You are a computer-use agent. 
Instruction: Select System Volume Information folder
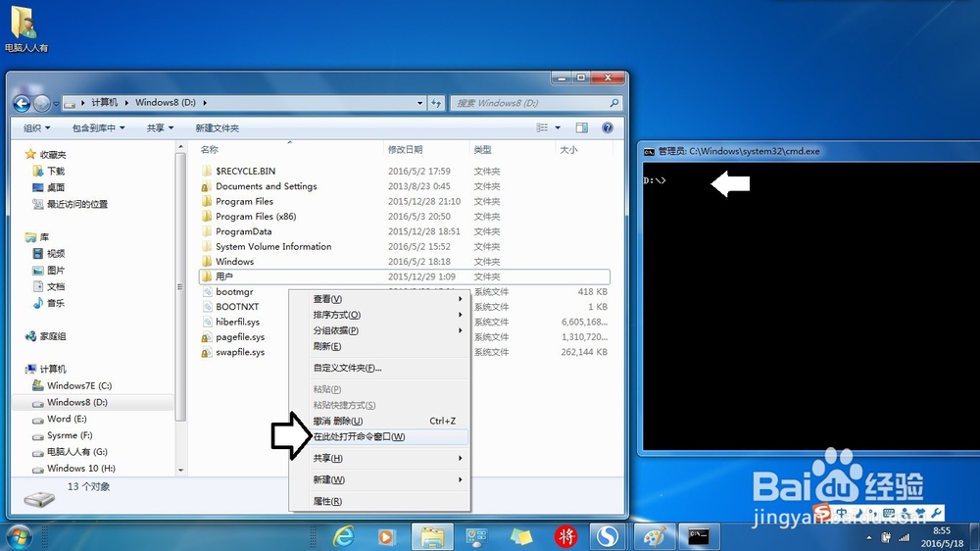pyautogui.click(x=273, y=246)
